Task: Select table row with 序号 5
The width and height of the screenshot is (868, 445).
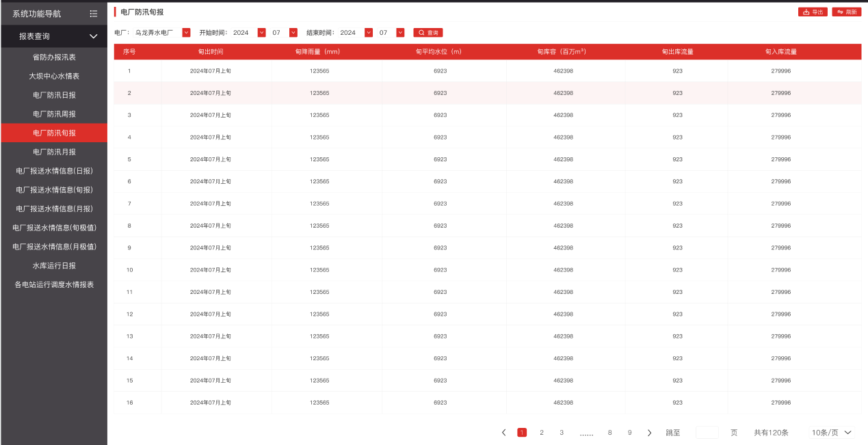Action: (x=487, y=159)
